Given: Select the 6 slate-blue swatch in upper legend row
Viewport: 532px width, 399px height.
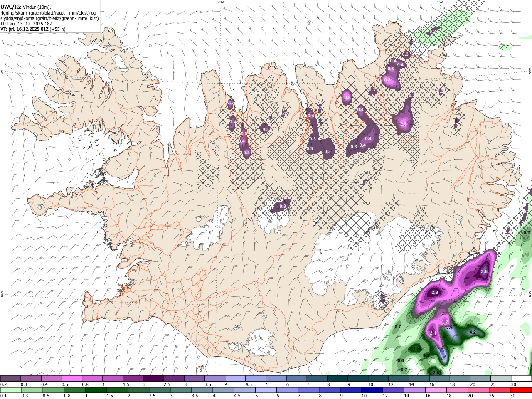Looking at the screenshot, I should click(x=296, y=378).
